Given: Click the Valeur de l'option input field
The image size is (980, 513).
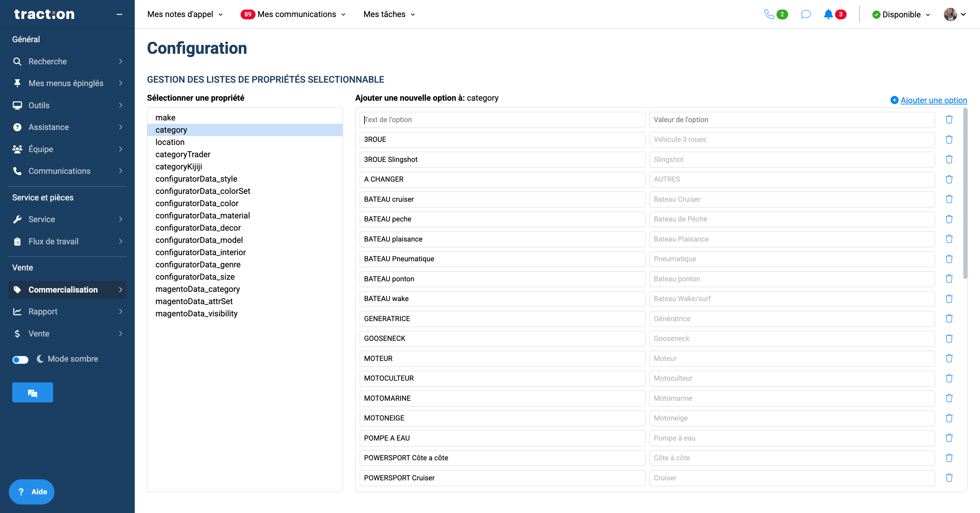Looking at the screenshot, I should tap(792, 120).
